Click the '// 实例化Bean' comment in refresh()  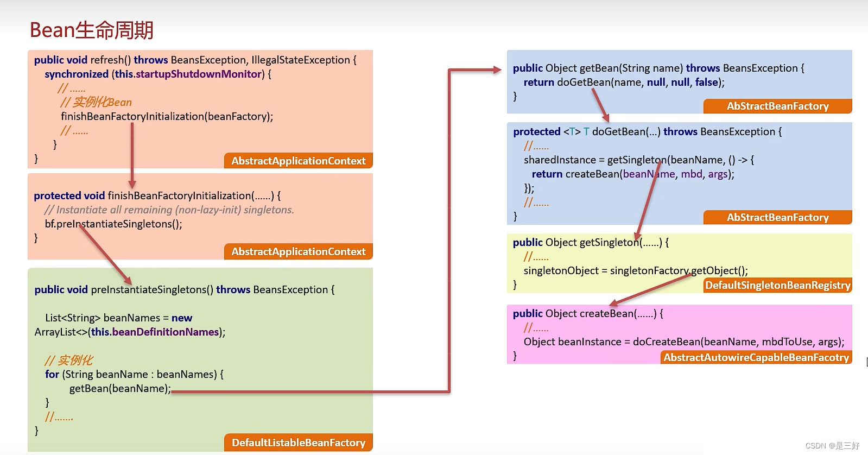96,102
